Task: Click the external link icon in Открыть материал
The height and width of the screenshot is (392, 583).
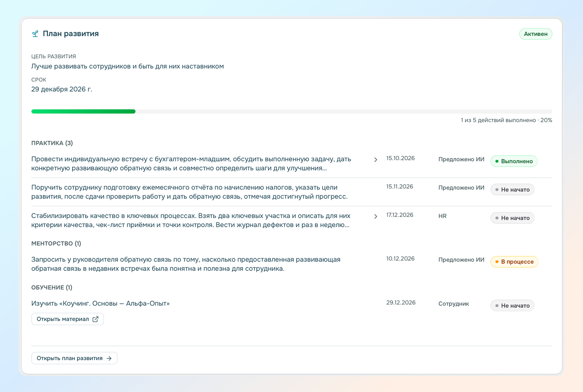Action: (95, 319)
